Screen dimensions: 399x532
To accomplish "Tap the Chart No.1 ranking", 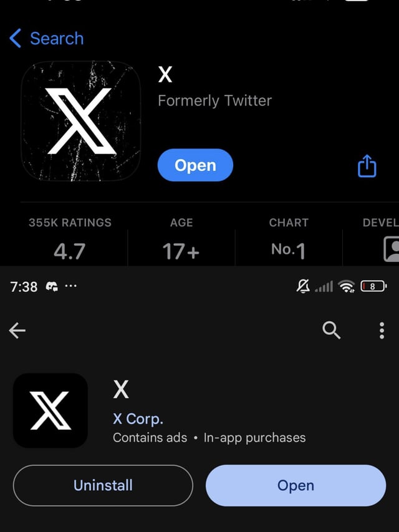I will pos(289,250).
